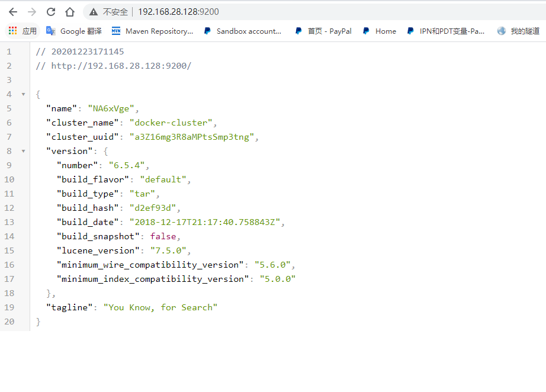This screenshot has height=392, width=546.
Task: Click the "lucene_version" key
Action: (98, 250)
